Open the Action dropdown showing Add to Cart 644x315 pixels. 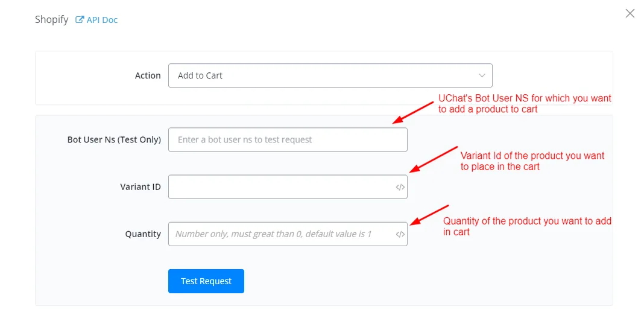[x=330, y=75]
